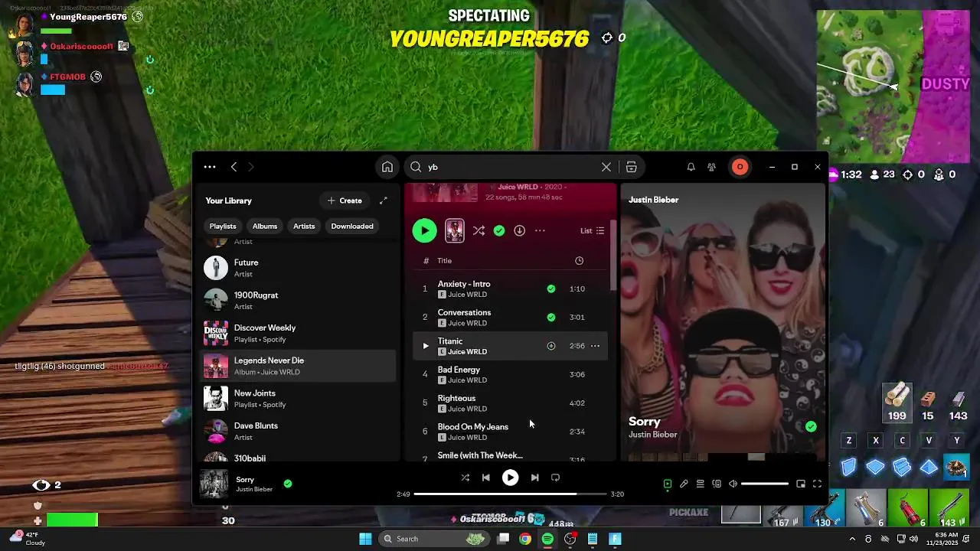Viewport: 980px width, 551px height.
Task: Skip to the next track
Action: [x=534, y=478]
